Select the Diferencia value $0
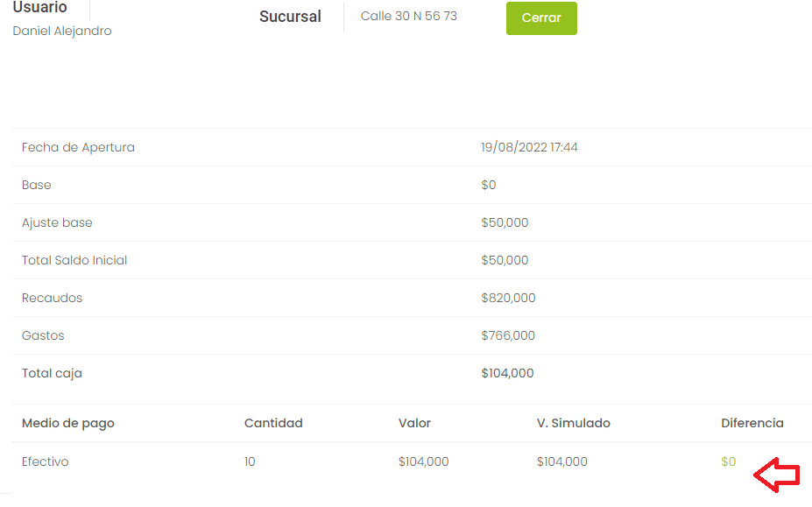 [728, 461]
